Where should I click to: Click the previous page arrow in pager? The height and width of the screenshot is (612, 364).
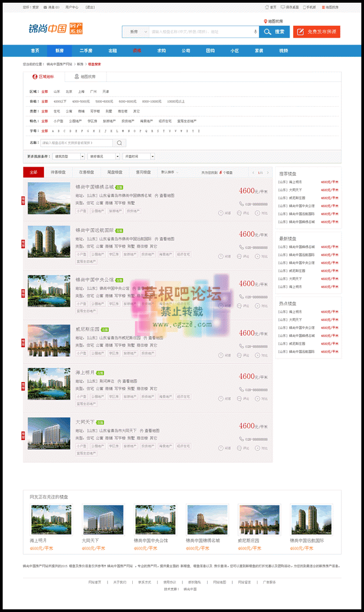(253, 173)
